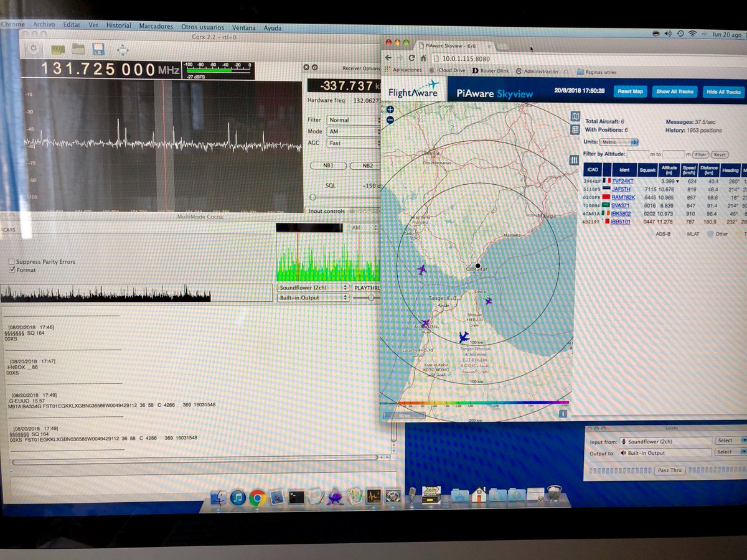Screen dimensions: 747x560
Task: Open the Finder icon in the Dock
Action: point(218,497)
